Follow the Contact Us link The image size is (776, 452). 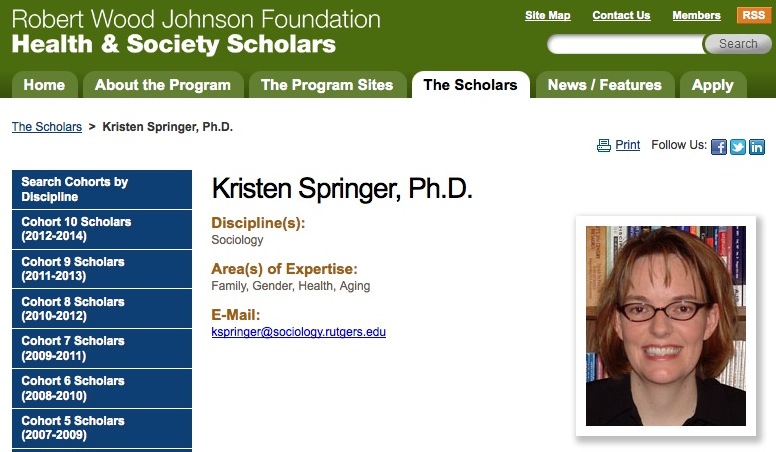point(621,15)
